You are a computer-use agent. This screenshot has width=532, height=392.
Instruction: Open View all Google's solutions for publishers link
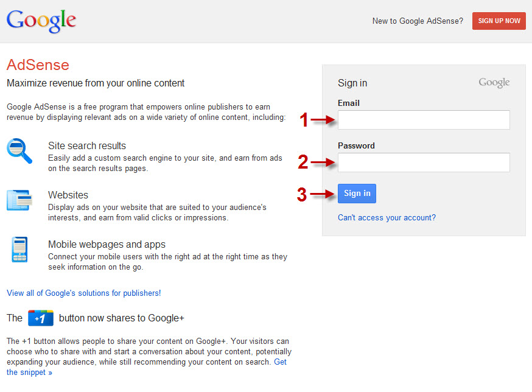click(x=84, y=293)
